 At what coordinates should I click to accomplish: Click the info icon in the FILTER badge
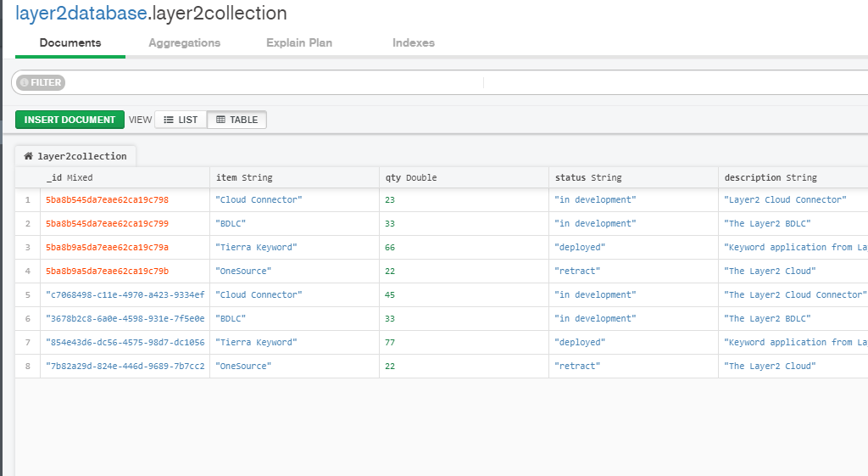point(24,82)
